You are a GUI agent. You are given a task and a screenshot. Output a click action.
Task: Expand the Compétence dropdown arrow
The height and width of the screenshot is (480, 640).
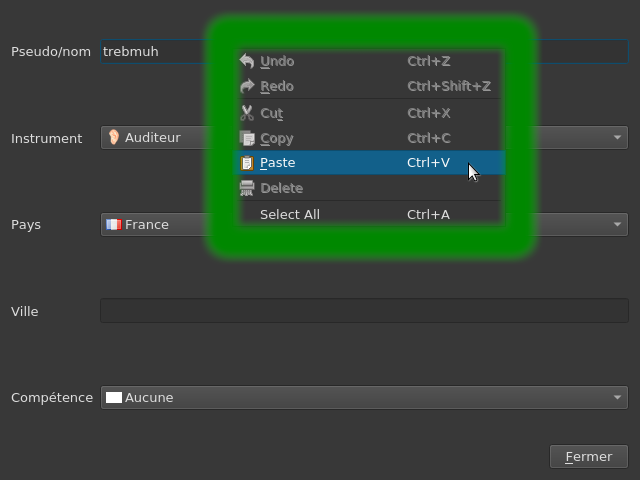pos(617,398)
